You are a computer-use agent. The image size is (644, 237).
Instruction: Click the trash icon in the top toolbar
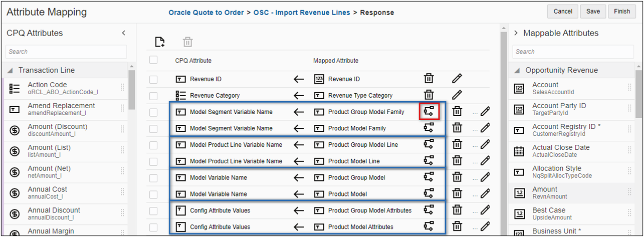point(187,42)
